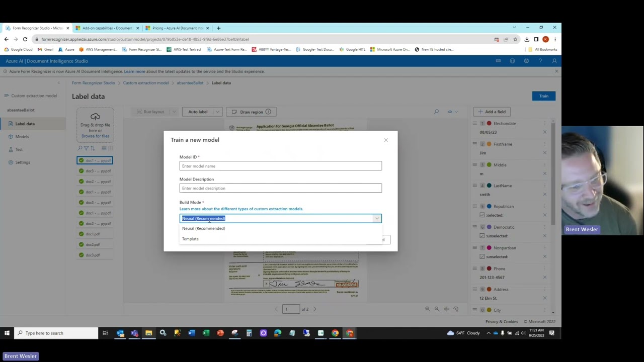Viewport: 644px width, 362px height.
Task: Open the Learn more link in banner
Action: pyautogui.click(x=134, y=71)
